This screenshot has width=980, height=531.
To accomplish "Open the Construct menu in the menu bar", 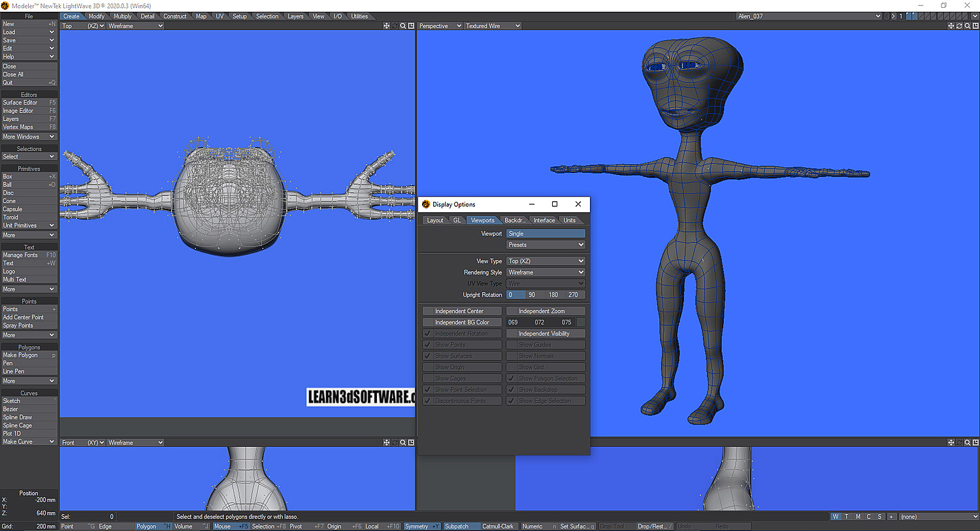I will [x=174, y=16].
